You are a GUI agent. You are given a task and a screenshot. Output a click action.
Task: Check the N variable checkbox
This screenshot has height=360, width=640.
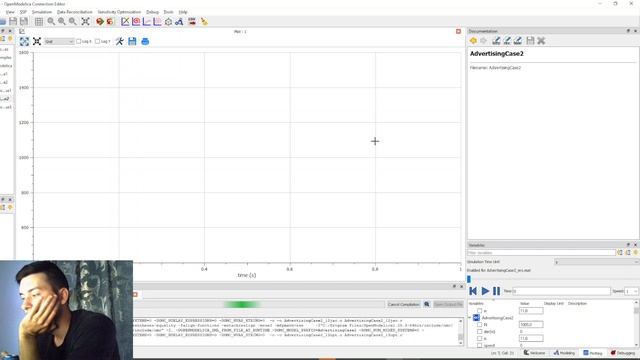(480, 324)
